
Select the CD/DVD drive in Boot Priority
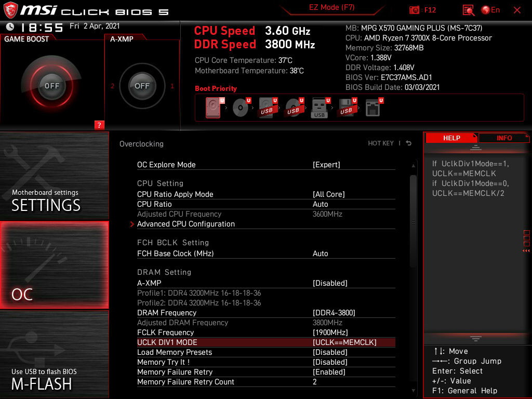240,107
